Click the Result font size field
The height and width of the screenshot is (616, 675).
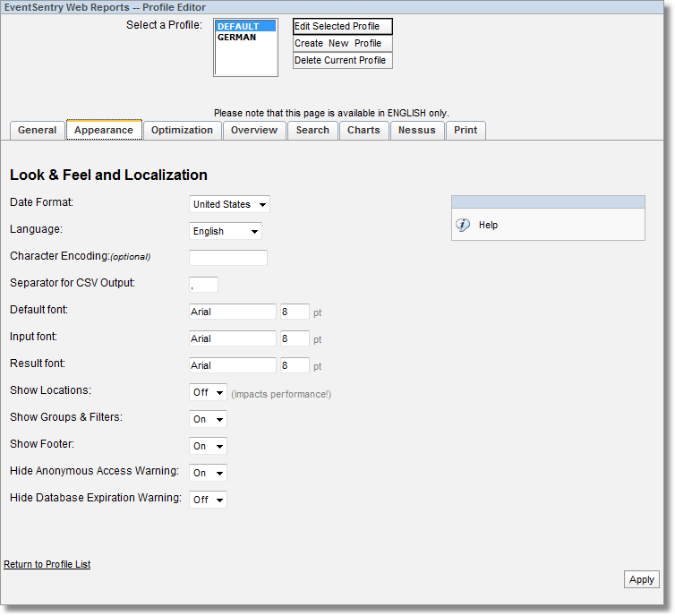point(295,365)
